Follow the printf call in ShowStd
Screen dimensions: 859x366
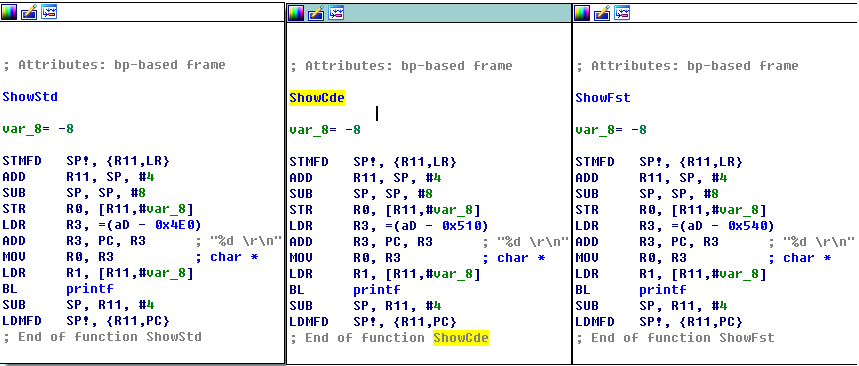(x=89, y=289)
